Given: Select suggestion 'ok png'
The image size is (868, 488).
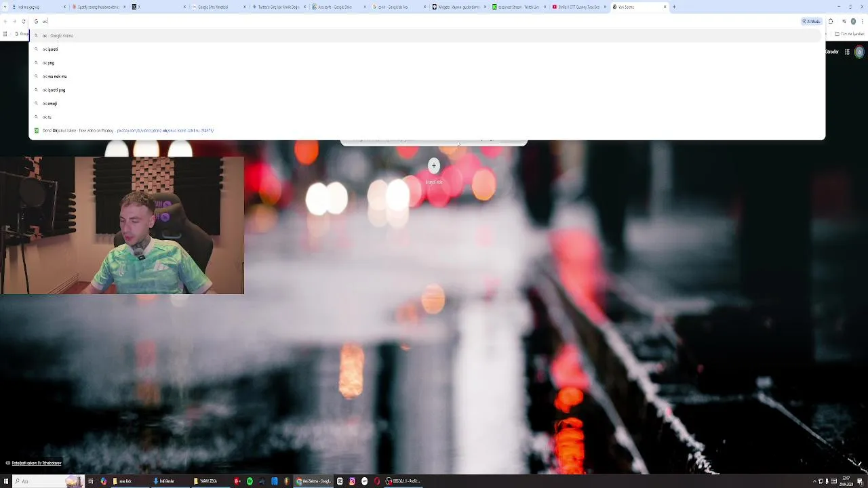Looking at the screenshot, I should [427, 62].
